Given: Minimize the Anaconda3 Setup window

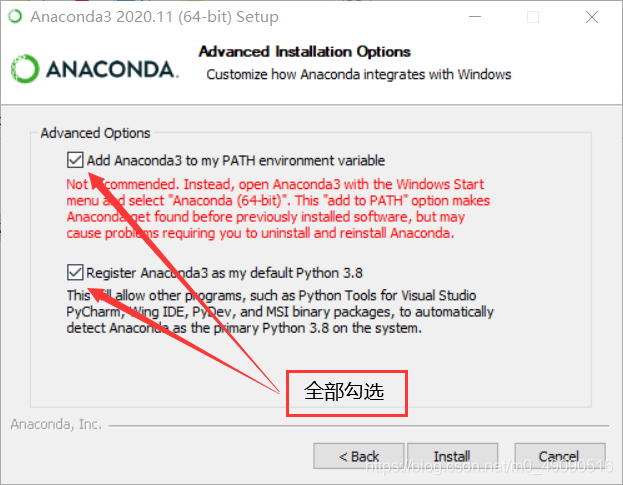Looking at the screenshot, I should pos(475,17).
